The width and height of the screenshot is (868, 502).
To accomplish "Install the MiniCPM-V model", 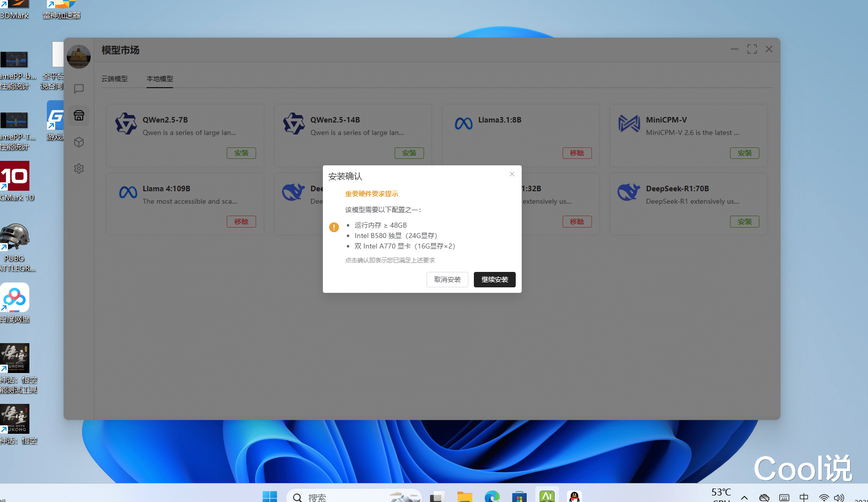I will 745,153.
